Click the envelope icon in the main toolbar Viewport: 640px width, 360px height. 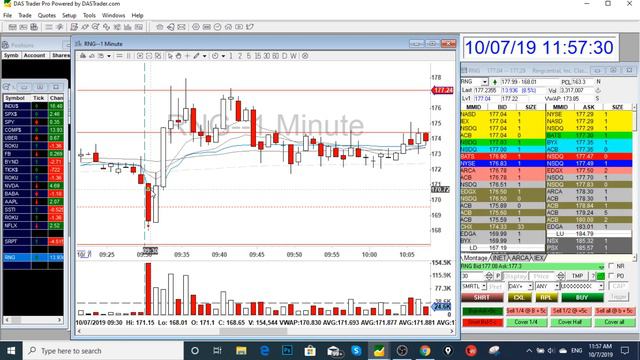click(181, 27)
